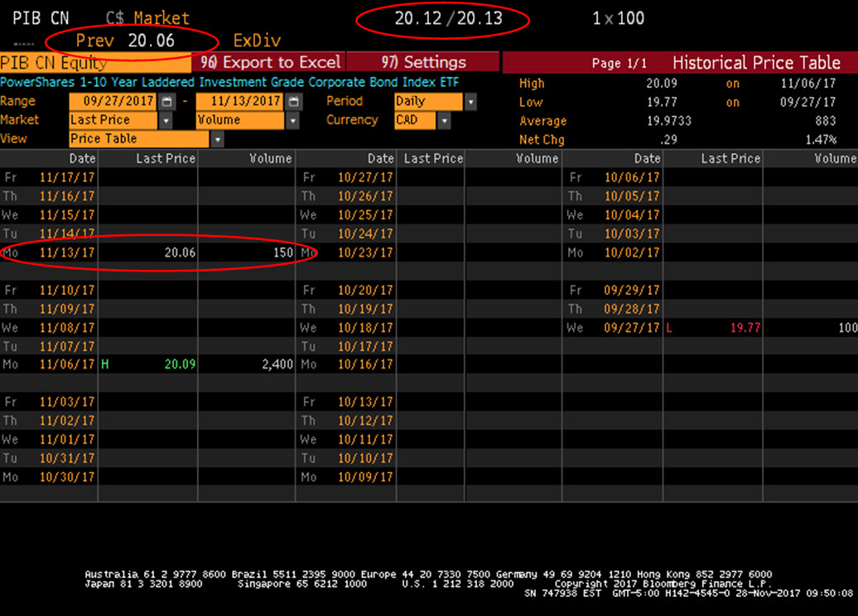Image resolution: width=858 pixels, height=616 pixels.
Task: Click Export to Excel button
Action: [x=269, y=63]
